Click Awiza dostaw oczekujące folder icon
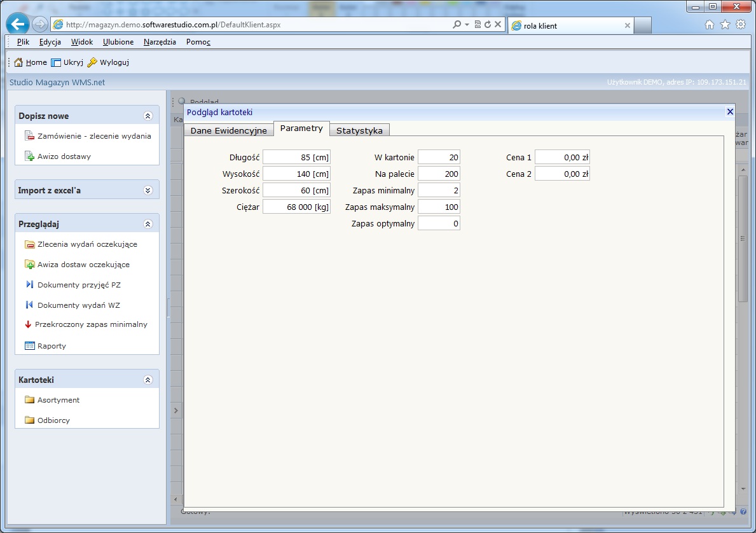The image size is (756, 533). pos(29,265)
